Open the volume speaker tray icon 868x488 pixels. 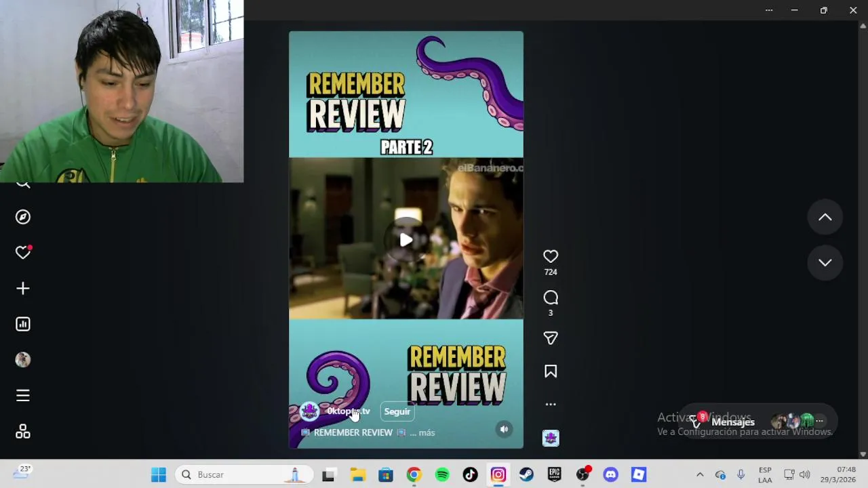pos(805,474)
